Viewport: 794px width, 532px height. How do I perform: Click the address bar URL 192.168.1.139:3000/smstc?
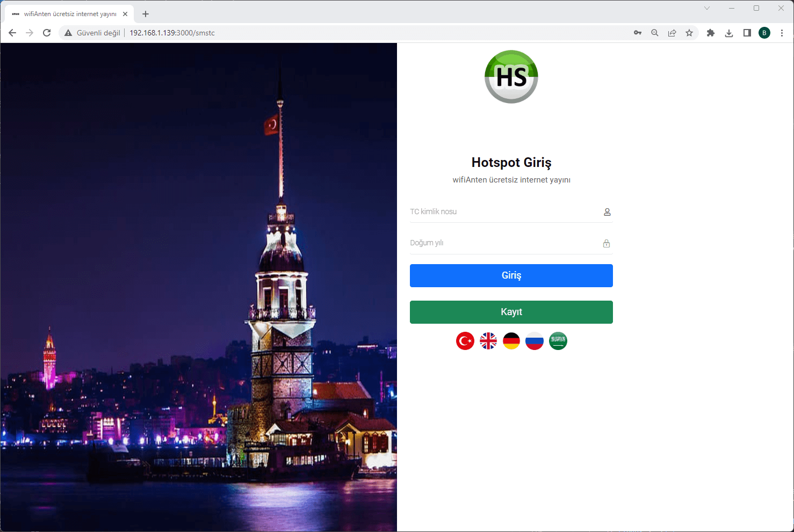click(x=172, y=33)
